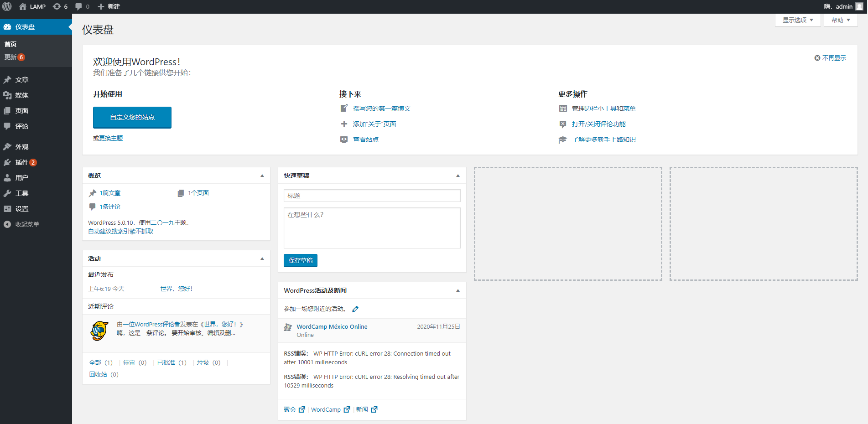
Task: Open the 新闻 external link
Action: [x=367, y=409]
